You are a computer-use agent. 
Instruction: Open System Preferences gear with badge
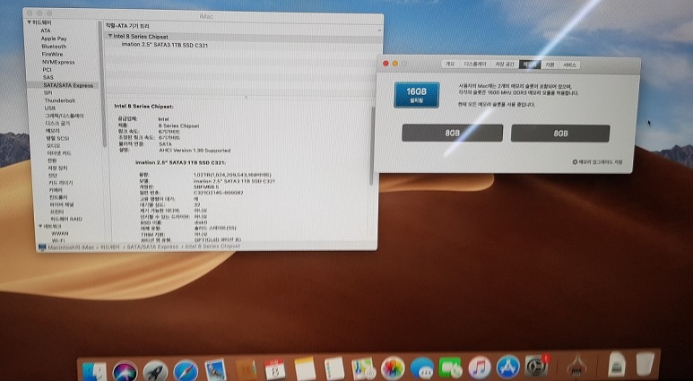coord(537,366)
